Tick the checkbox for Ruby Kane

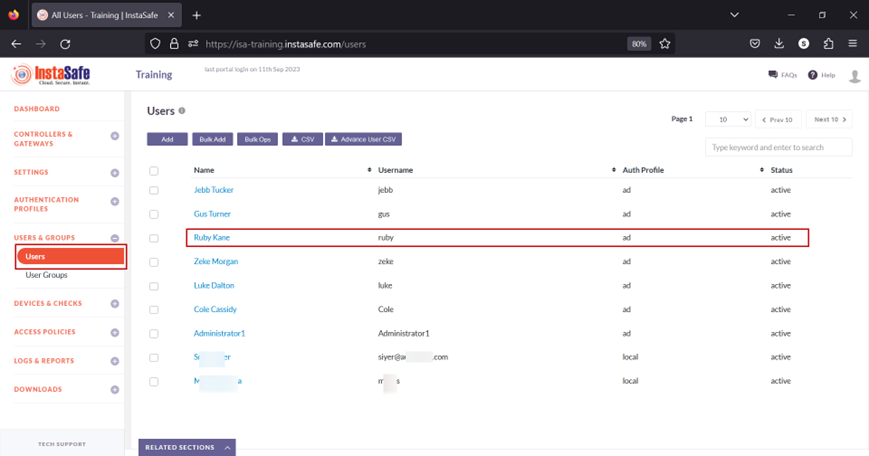[x=154, y=238]
